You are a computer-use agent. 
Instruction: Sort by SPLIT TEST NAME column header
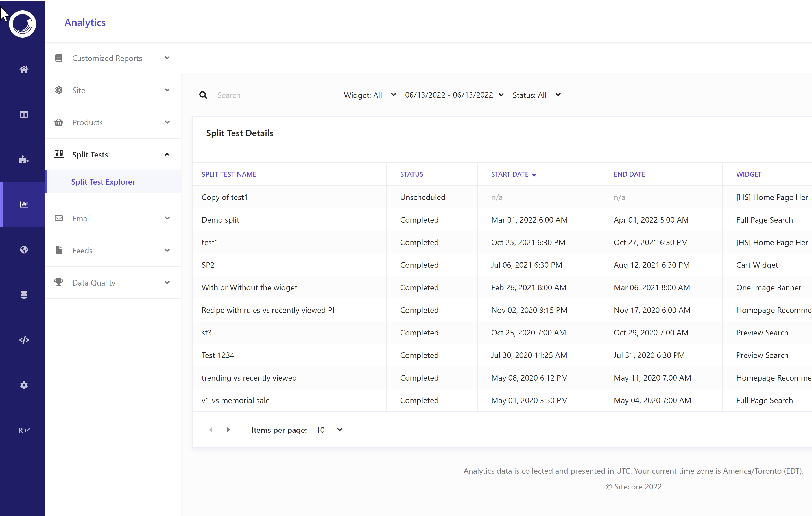pyautogui.click(x=229, y=174)
